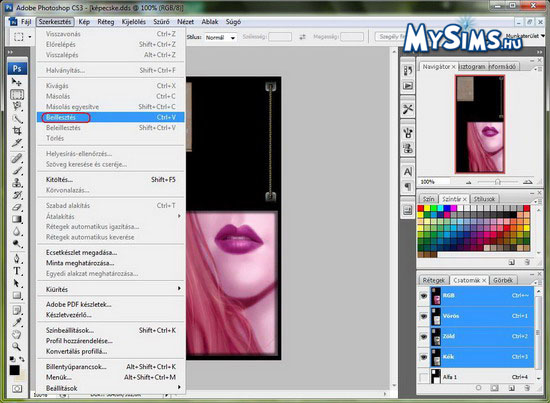
Task: Open the Paragraph panel icon in dock
Action: (408, 186)
